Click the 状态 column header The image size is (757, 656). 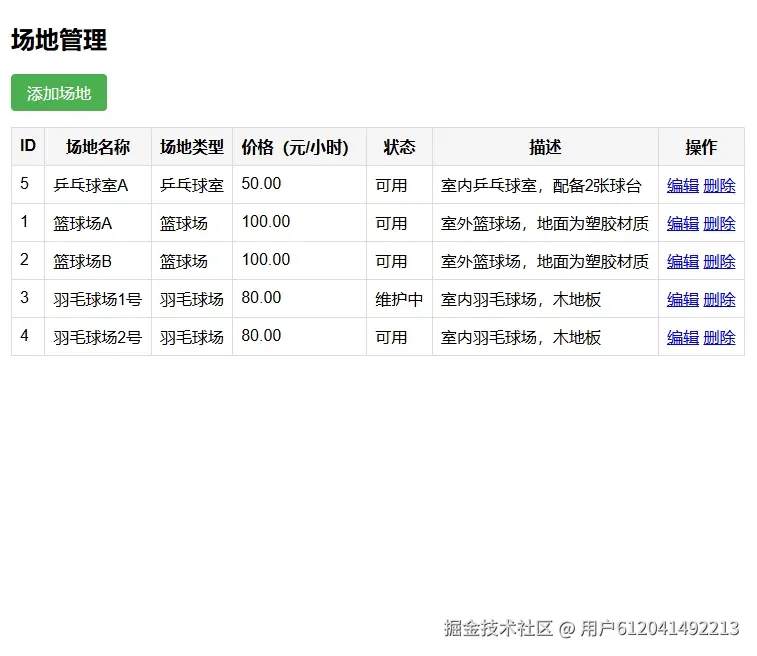pos(399,147)
